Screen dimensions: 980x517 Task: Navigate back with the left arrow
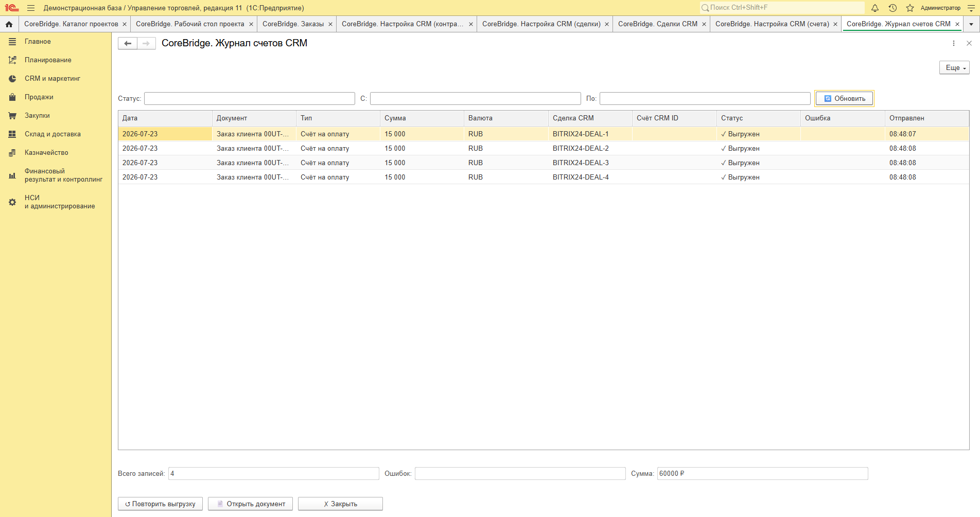coord(128,43)
